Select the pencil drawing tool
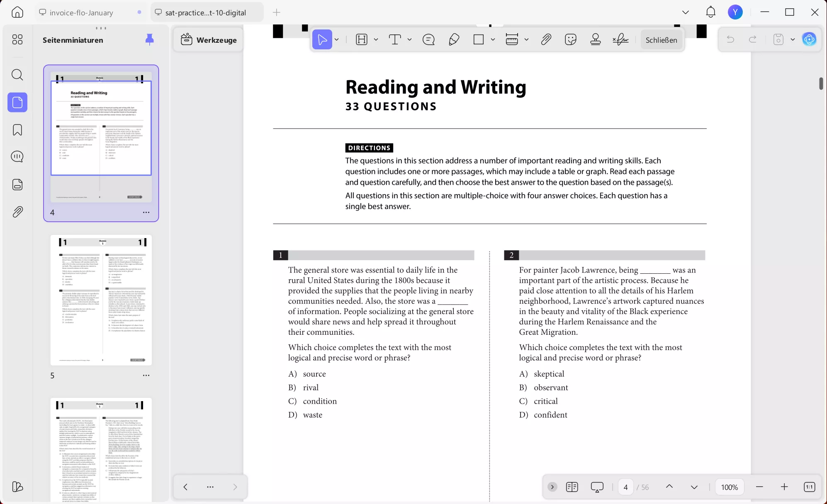 pyautogui.click(x=454, y=40)
